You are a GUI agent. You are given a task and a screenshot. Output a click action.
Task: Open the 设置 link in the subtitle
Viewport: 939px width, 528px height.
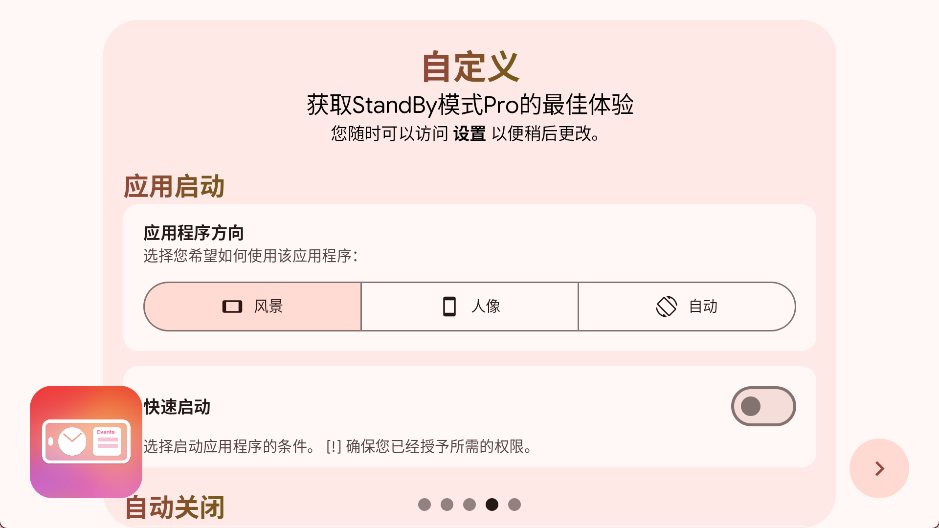(x=470, y=133)
